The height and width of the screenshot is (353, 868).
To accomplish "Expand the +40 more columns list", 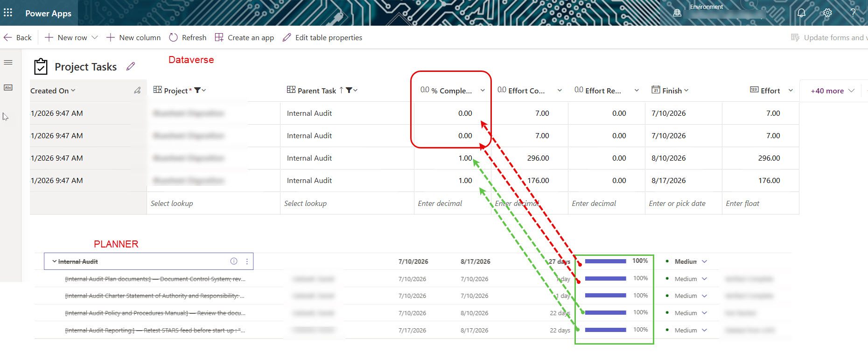I will tap(833, 91).
